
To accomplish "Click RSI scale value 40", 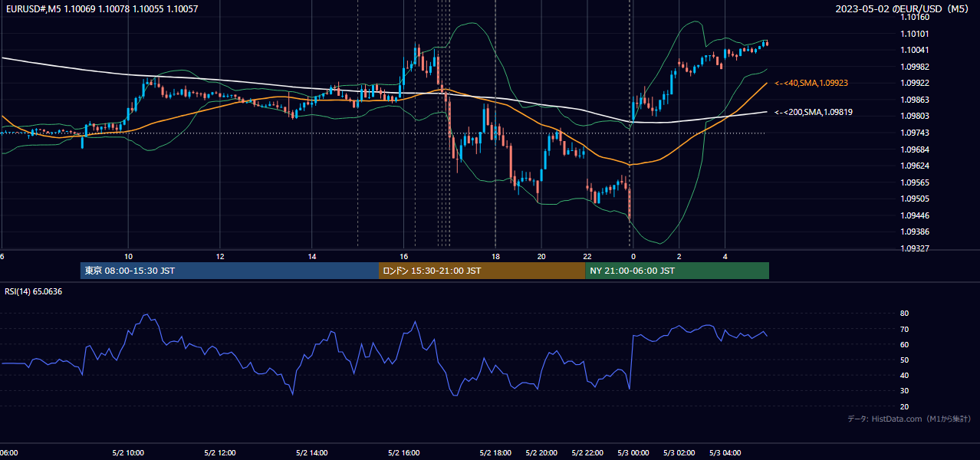I will click(904, 376).
